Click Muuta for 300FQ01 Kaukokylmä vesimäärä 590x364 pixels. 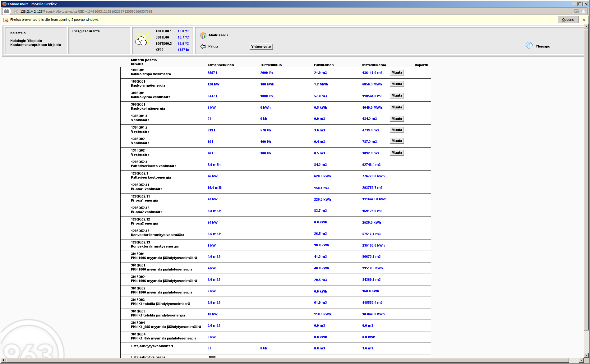[397, 95]
